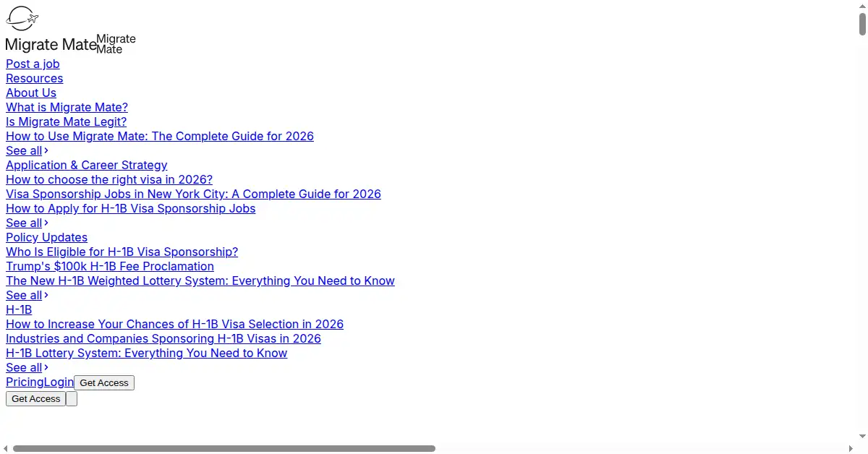Open Application & Career Strategy category

86,165
